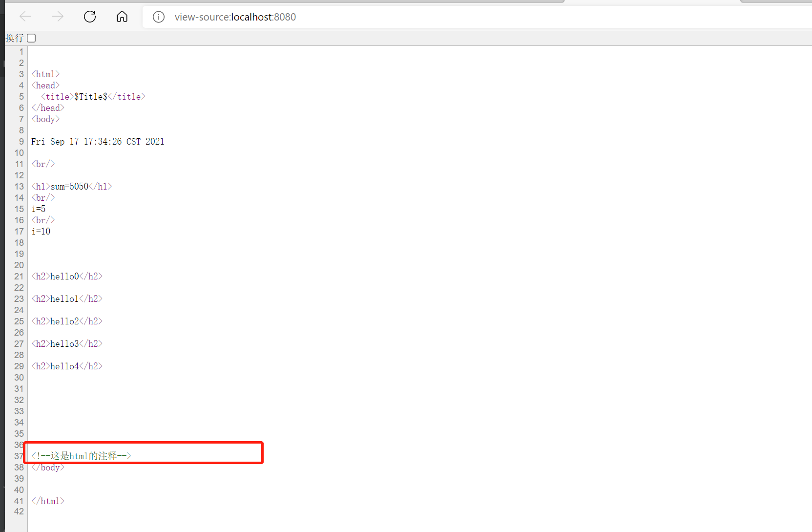This screenshot has width=812, height=532.
Task: Click the browser forward arrow
Action: click(x=58, y=17)
